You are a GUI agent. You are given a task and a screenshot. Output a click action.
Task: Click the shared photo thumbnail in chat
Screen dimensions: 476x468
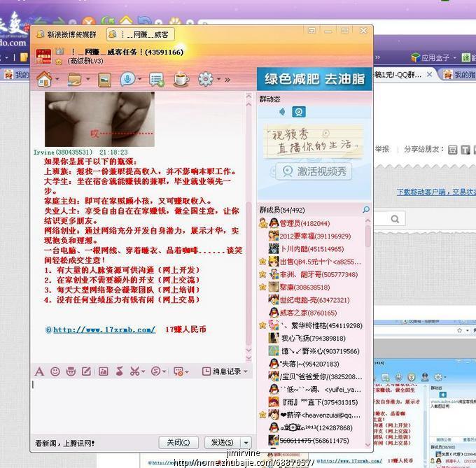point(99,119)
